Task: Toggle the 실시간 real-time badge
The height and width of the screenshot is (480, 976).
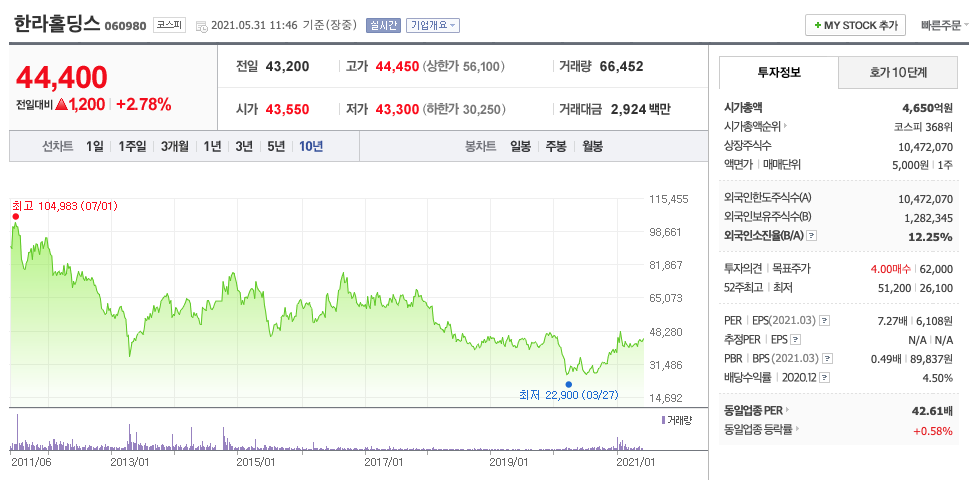Action: coord(383,26)
